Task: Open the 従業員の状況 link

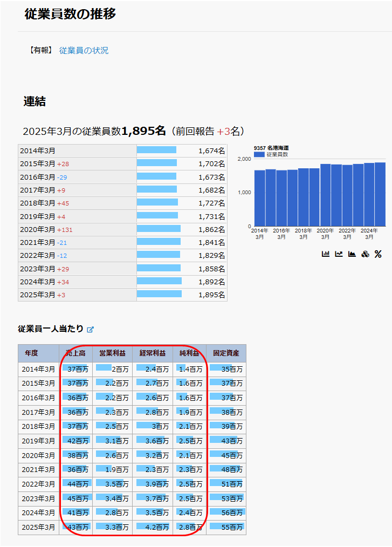Action: tap(84, 50)
